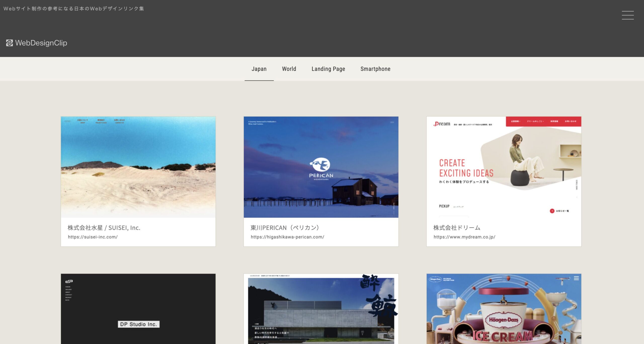
Task: Click the 株式会社ドリーム title
Action: click(457, 228)
